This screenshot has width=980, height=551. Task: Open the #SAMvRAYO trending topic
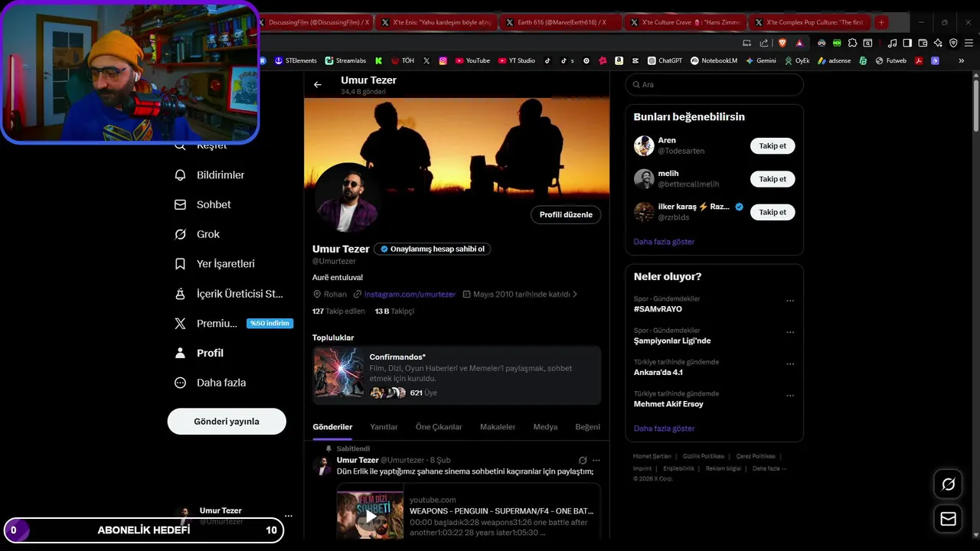click(x=658, y=309)
